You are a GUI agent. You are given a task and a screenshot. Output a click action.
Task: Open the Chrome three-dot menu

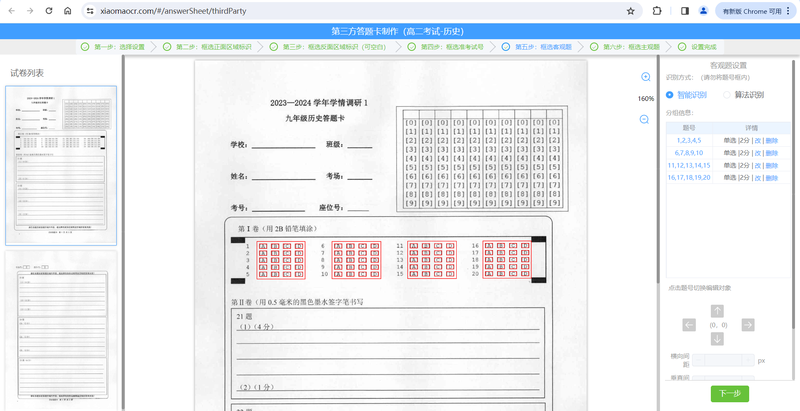pos(788,11)
